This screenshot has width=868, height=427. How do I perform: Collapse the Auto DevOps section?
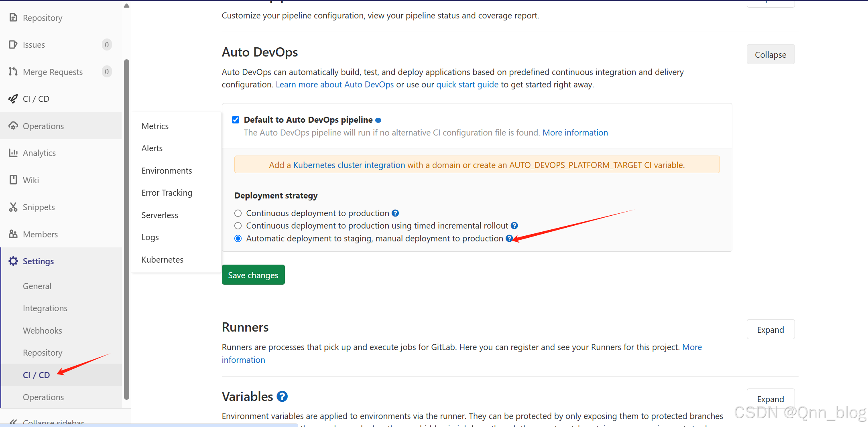770,54
